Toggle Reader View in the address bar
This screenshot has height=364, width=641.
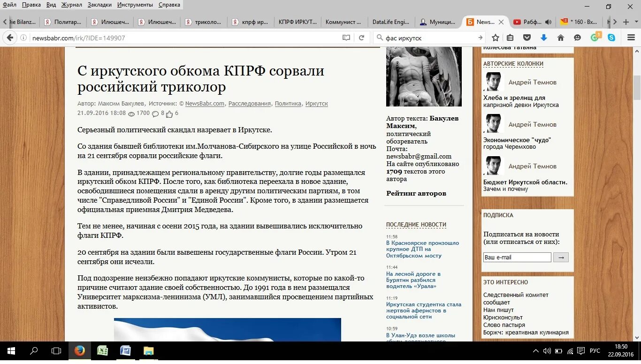[346, 37]
